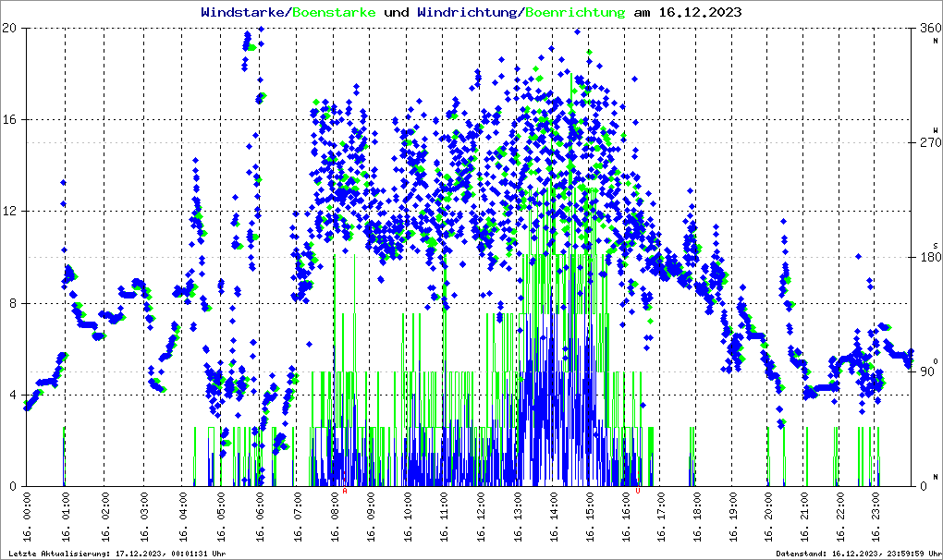The width and height of the screenshot is (943, 560).
Task: Click the 'W' compass letter on right axis
Action: point(936,129)
